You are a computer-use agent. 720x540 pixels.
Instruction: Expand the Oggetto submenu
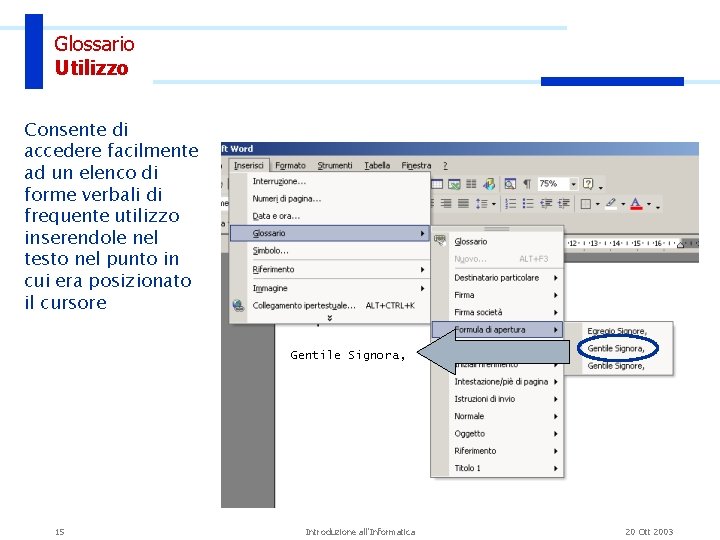497,433
